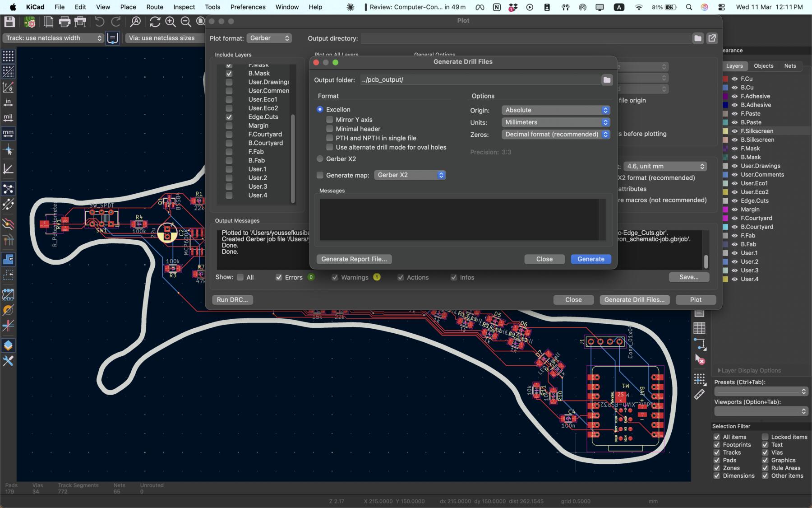Open the Units dropdown in drill options
The image size is (812, 508).
[556, 122]
